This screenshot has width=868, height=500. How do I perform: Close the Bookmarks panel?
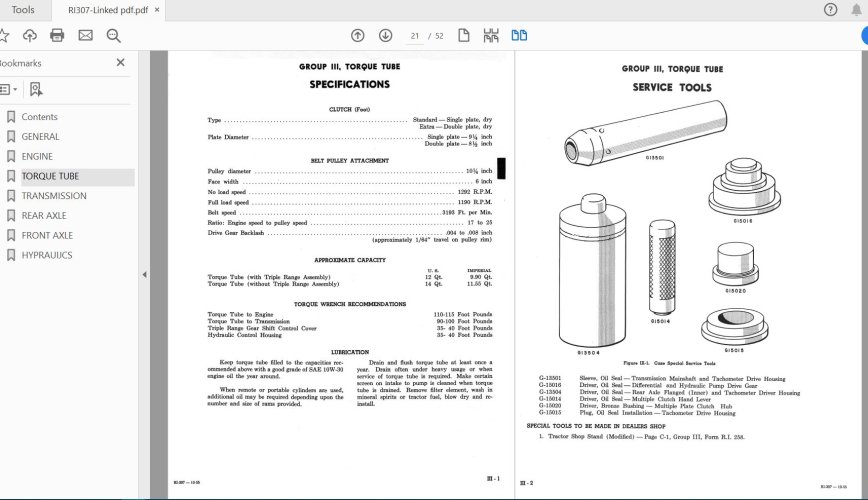point(121,62)
